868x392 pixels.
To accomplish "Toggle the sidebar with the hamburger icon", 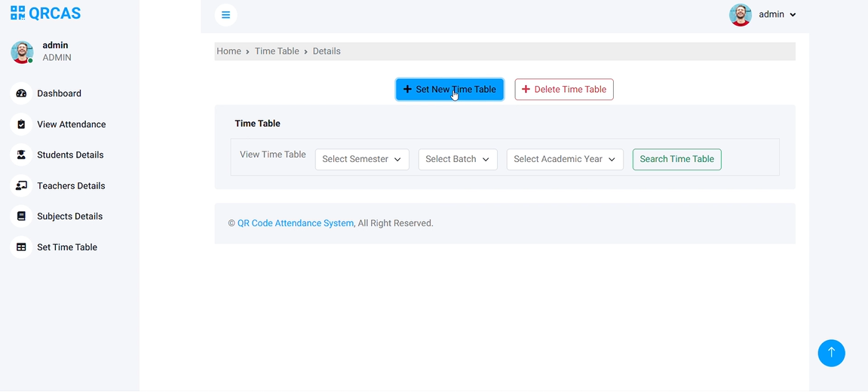I will point(225,15).
